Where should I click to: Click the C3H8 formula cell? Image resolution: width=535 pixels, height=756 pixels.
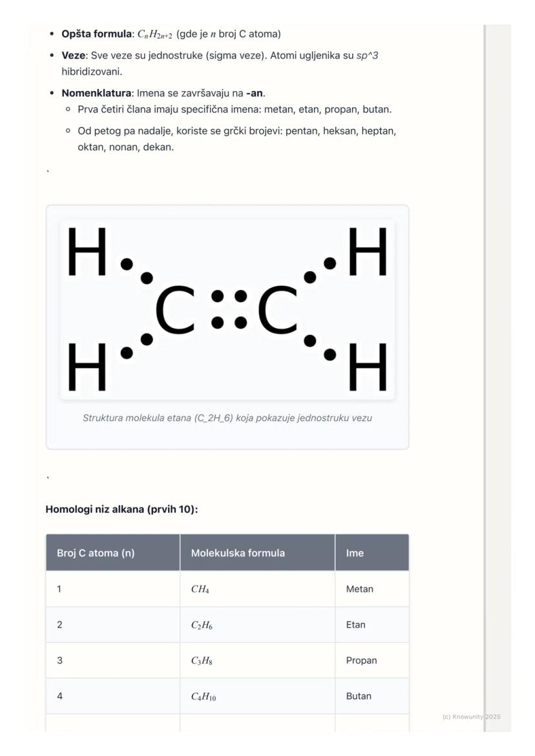coord(202,660)
